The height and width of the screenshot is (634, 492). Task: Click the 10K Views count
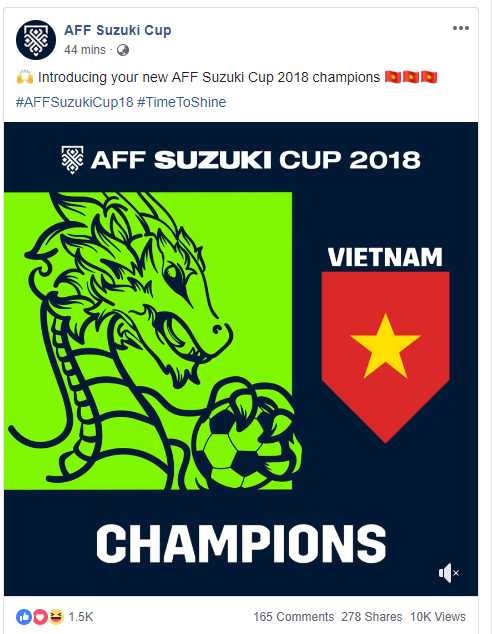pyautogui.click(x=438, y=617)
